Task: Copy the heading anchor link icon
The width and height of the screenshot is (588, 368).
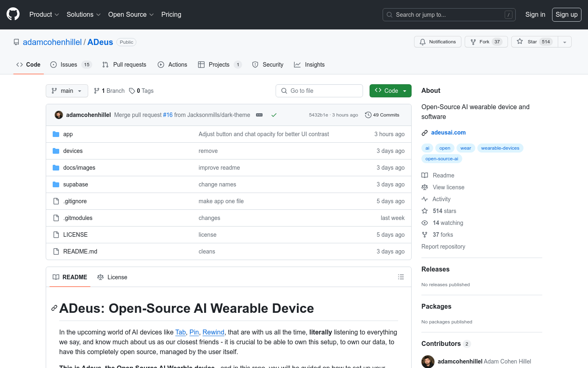Action: pyautogui.click(x=54, y=308)
